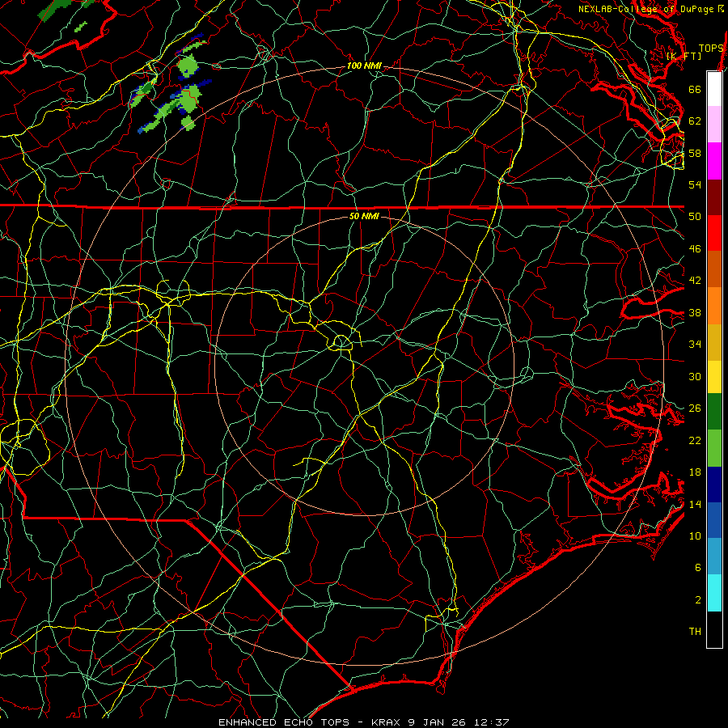
Task: Click the '50 NMI' range ring label
Action: pyautogui.click(x=364, y=216)
